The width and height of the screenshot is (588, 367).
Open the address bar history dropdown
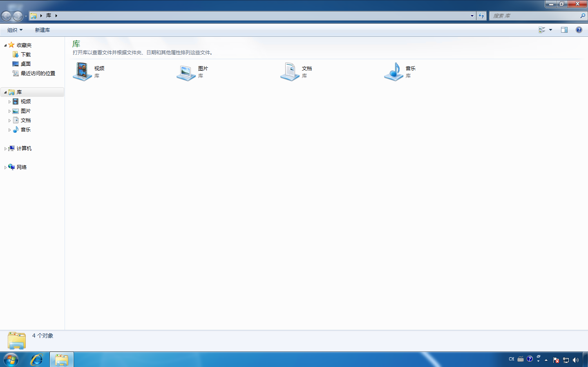coord(472,16)
